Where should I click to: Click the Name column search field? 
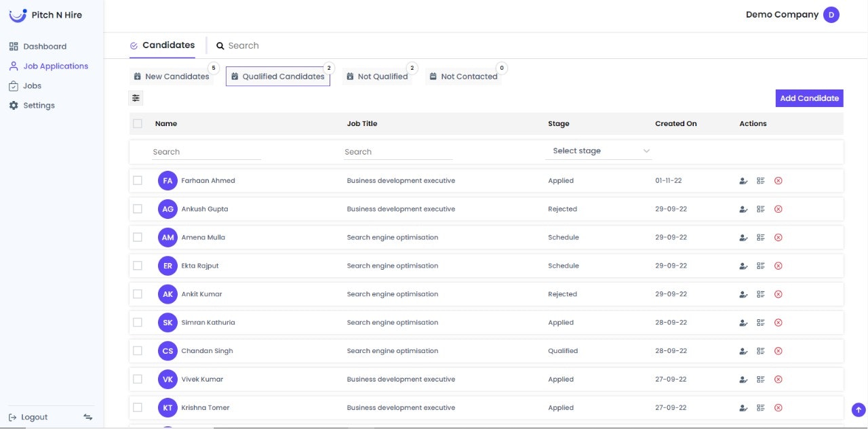point(207,152)
